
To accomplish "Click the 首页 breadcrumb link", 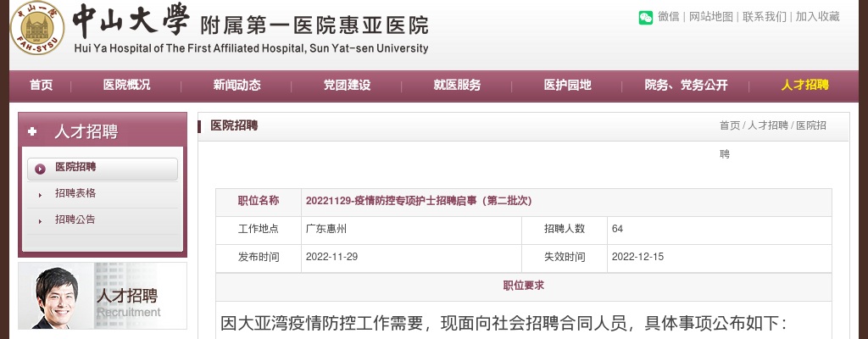I will click(x=729, y=125).
